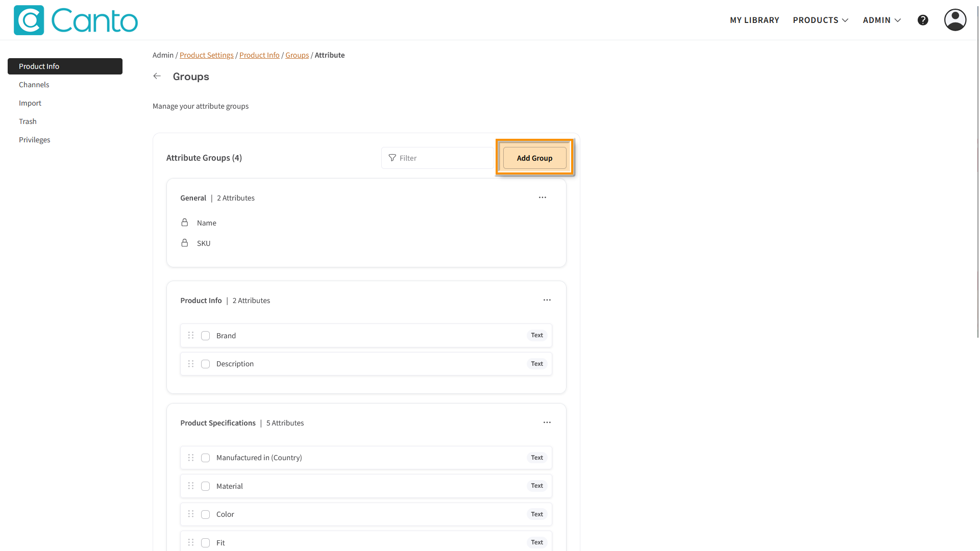The width and height of the screenshot is (980, 551).
Task: Open Privileges in the sidebar
Action: point(35,140)
